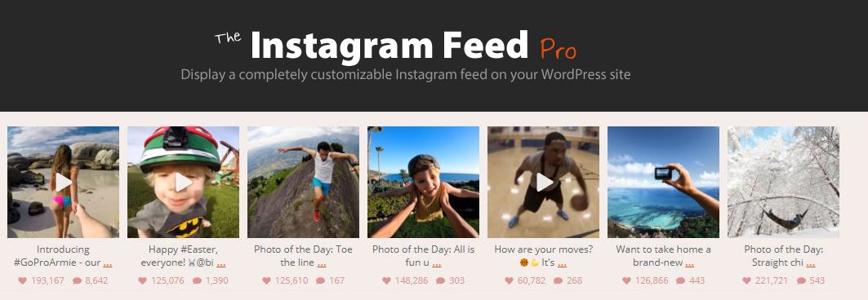
Task: Expand the 'Want to take home a brand-new' caption
Action: coord(690,263)
